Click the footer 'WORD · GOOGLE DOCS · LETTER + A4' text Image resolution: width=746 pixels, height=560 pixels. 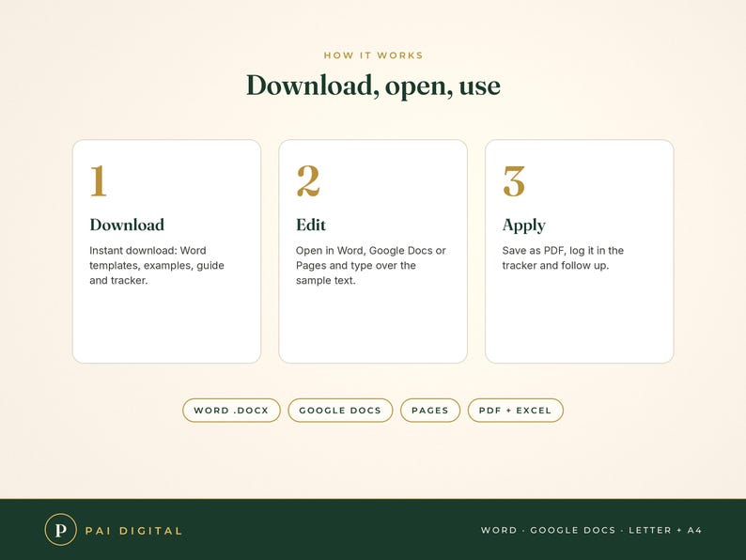coord(591,530)
